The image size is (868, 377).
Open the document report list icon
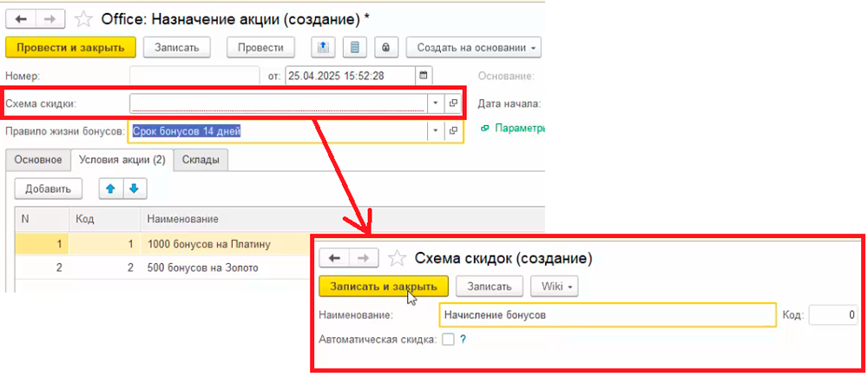pos(353,47)
